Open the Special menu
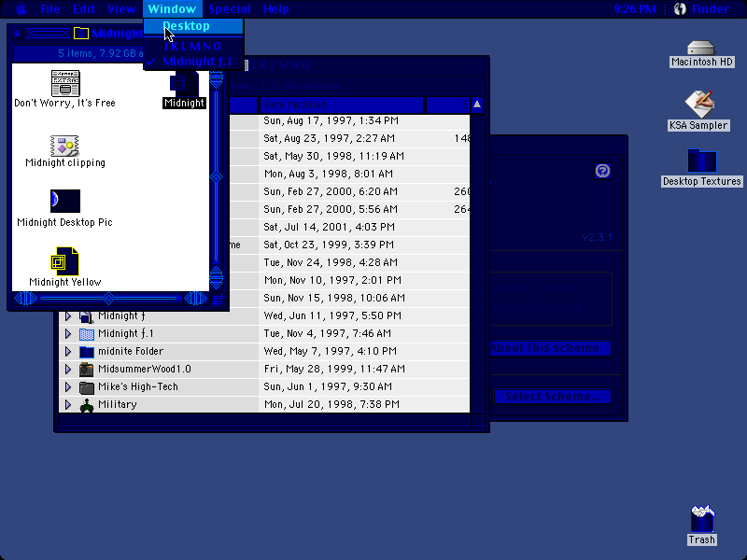 pyautogui.click(x=230, y=9)
